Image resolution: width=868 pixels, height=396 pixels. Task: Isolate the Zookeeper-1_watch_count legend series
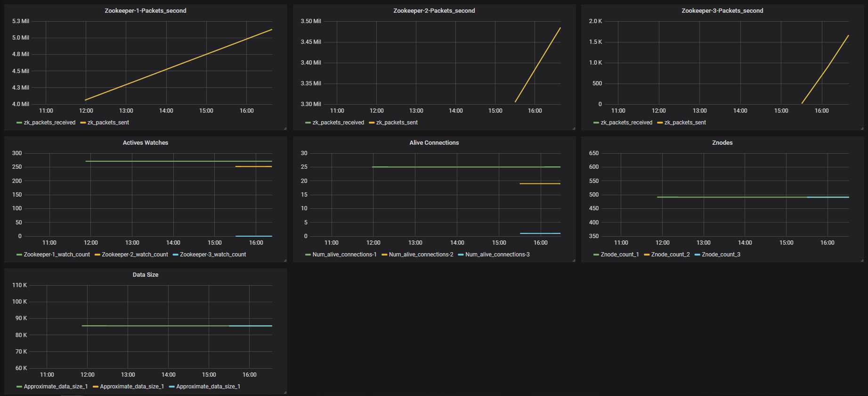[x=57, y=255]
